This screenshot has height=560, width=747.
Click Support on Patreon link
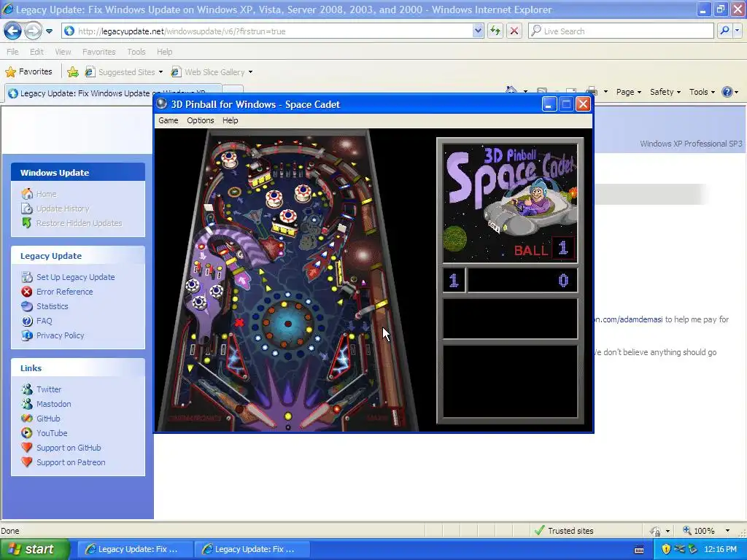[71, 462]
